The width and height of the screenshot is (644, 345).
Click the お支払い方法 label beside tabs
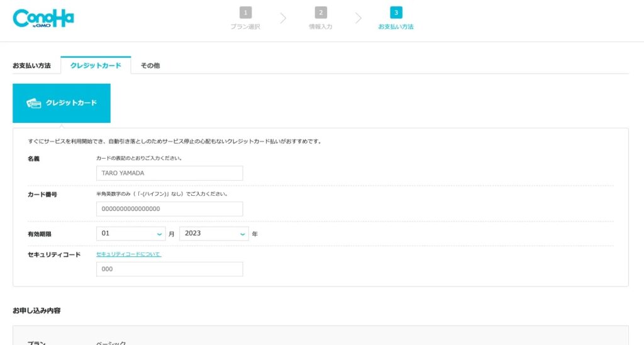(31, 65)
